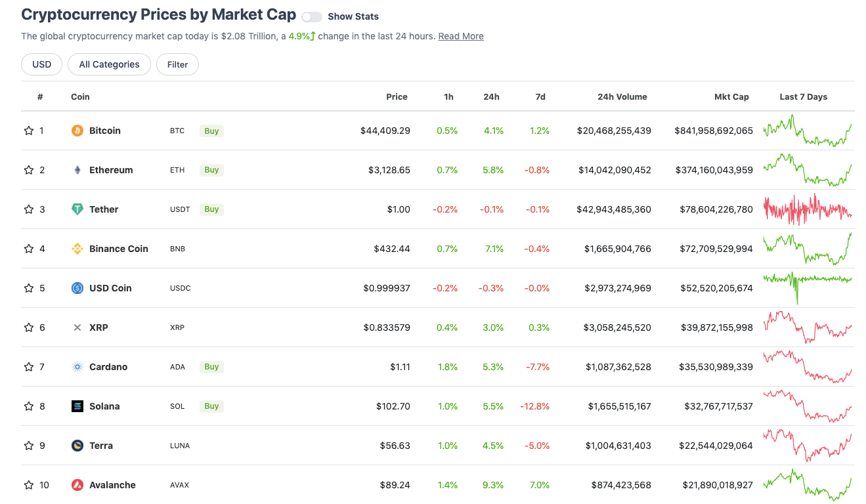Image resolution: width=866 pixels, height=504 pixels.
Task: Open the Terra name link
Action: point(101,446)
